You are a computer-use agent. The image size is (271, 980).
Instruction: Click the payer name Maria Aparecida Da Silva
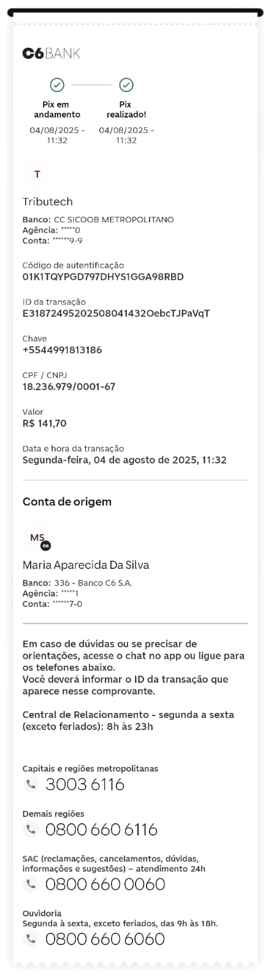pyautogui.click(x=86, y=565)
